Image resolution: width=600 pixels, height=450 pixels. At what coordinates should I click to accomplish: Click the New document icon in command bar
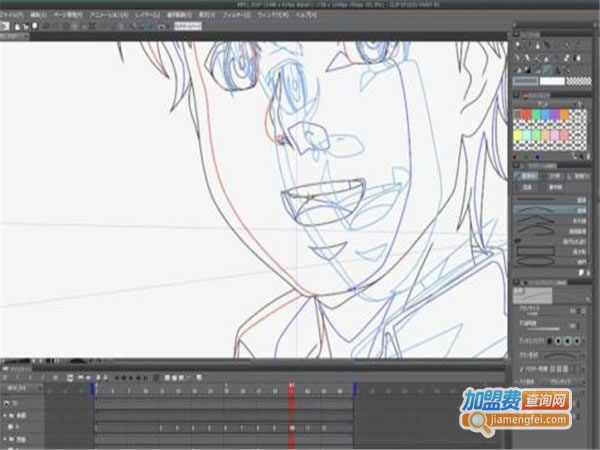click(x=18, y=26)
